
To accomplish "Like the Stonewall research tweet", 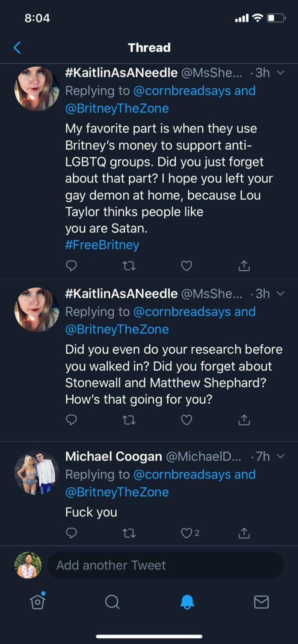I will (x=186, y=420).
